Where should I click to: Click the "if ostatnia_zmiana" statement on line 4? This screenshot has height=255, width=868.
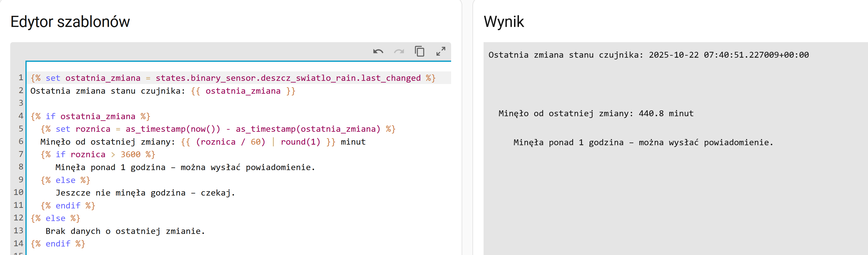(x=90, y=116)
